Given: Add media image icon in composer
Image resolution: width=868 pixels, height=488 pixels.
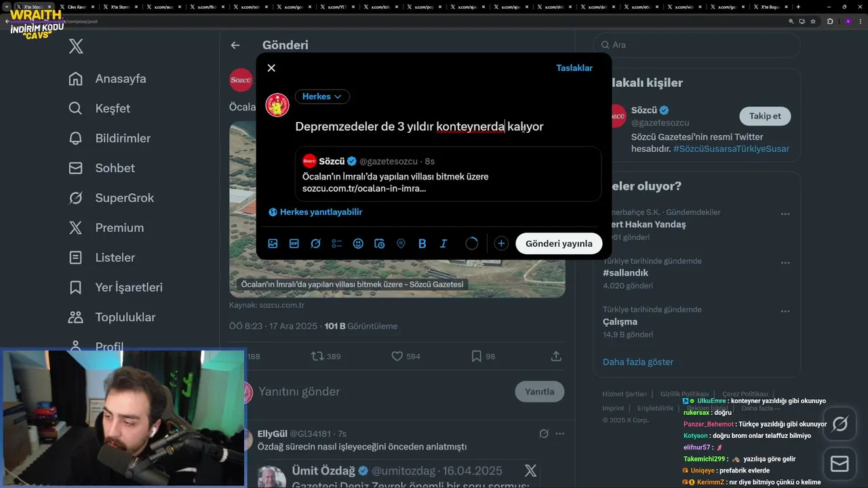Looking at the screenshot, I should (x=273, y=243).
